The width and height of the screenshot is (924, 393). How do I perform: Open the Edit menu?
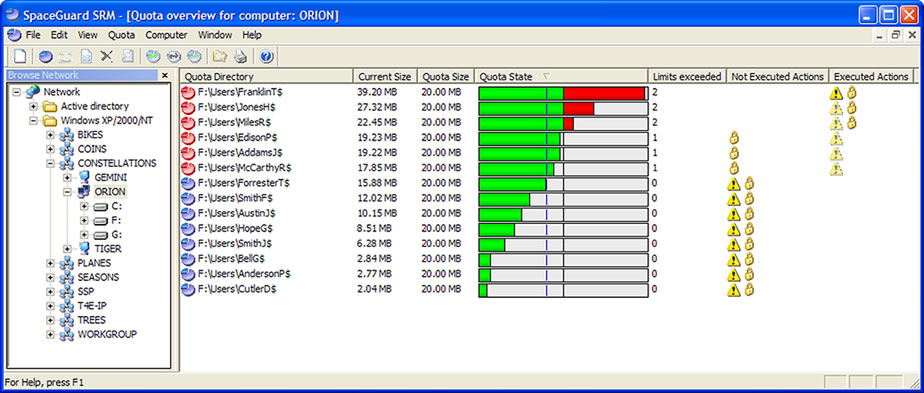(x=59, y=35)
